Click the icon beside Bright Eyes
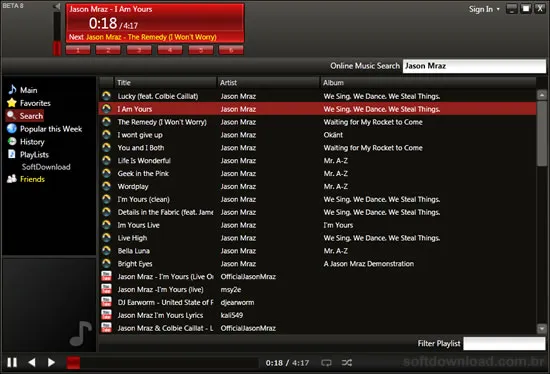The image size is (550, 374). pyautogui.click(x=106, y=263)
